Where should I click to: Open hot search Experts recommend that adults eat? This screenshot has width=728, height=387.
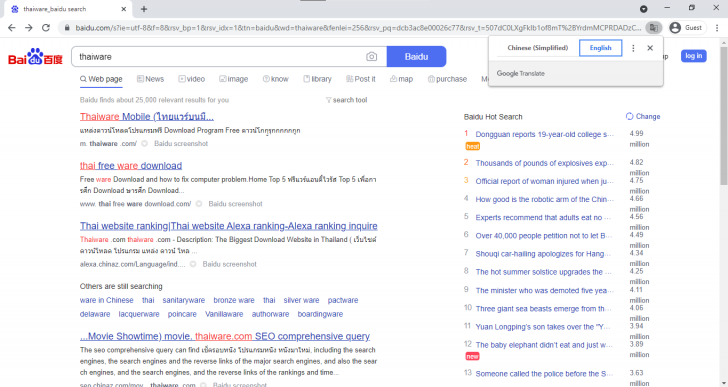544,218
